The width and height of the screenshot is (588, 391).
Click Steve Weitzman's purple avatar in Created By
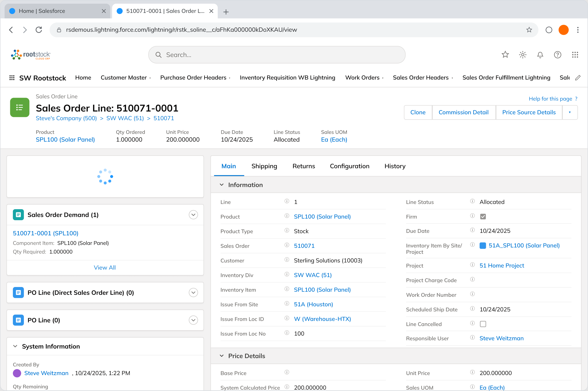pyautogui.click(x=17, y=373)
